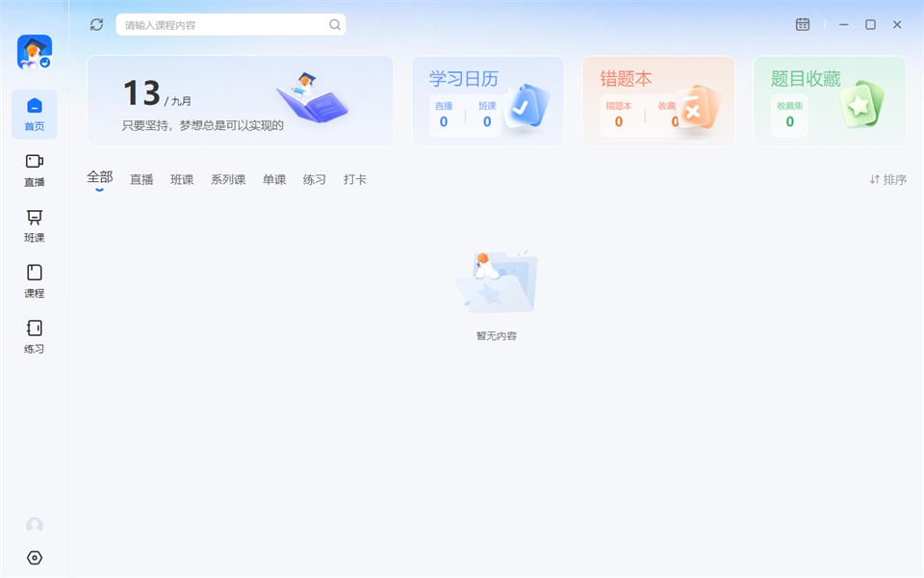Open settings hexagon icon in sidebar

tap(35, 558)
